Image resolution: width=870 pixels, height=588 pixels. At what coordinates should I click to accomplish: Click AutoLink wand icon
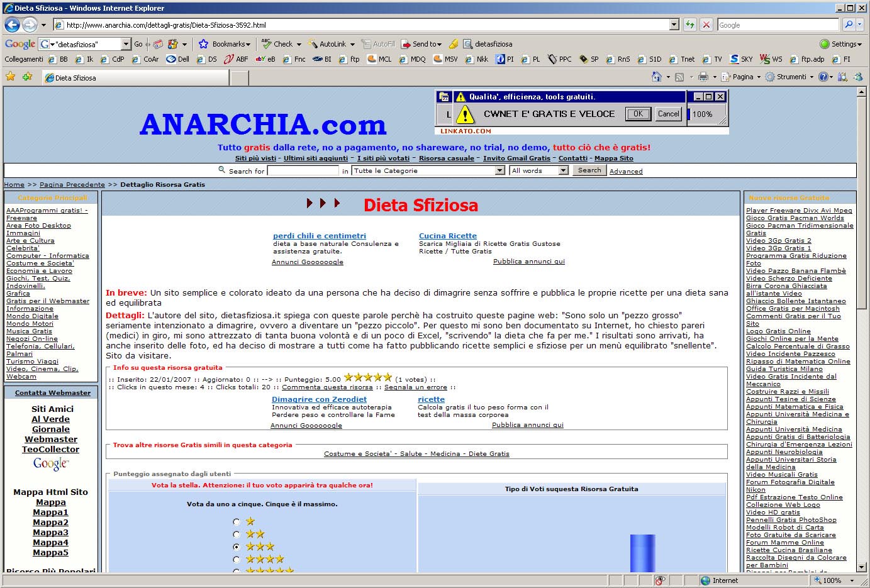point(313,44)
